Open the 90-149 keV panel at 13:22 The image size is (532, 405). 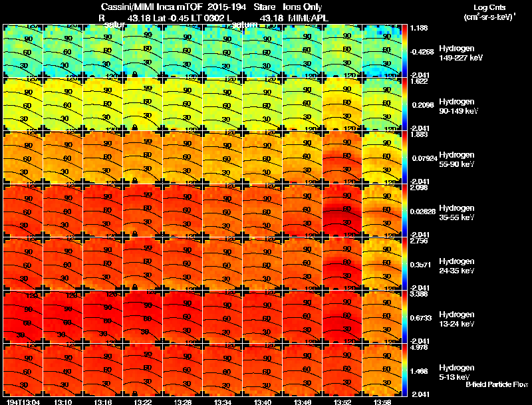point(142,104)
